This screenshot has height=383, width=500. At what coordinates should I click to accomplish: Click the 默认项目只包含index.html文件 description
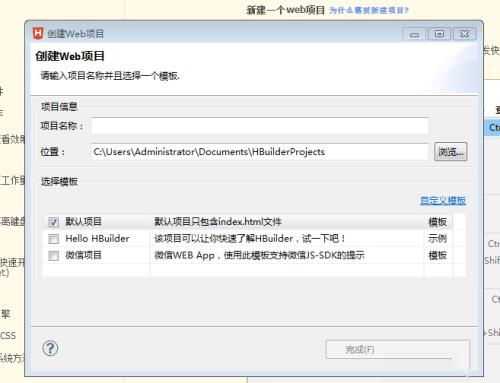coord(218,222)
